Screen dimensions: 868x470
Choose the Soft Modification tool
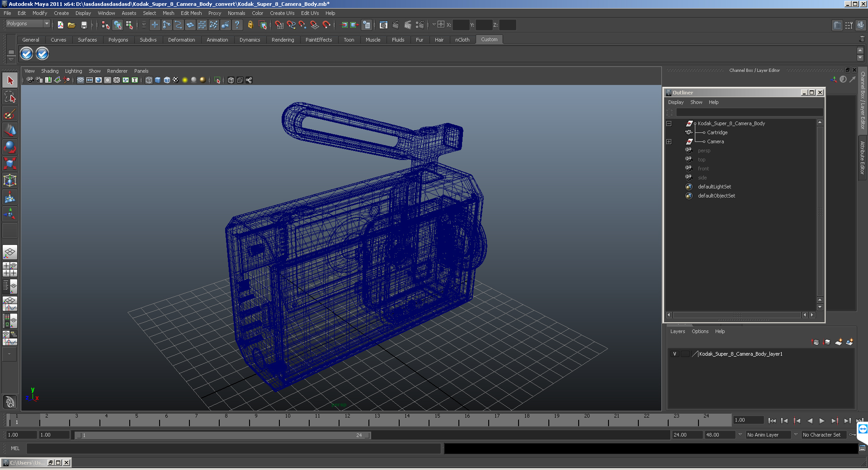pyautogui.click(x=10, y=197)
